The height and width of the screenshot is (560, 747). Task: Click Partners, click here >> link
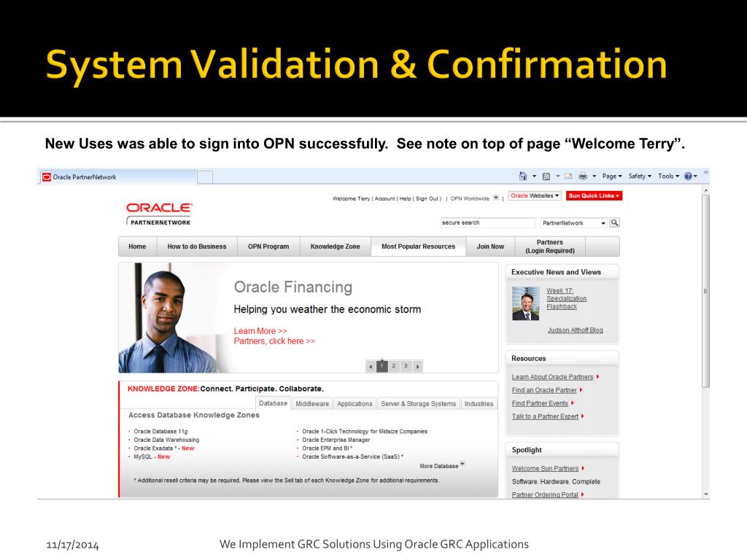[274, 341]
